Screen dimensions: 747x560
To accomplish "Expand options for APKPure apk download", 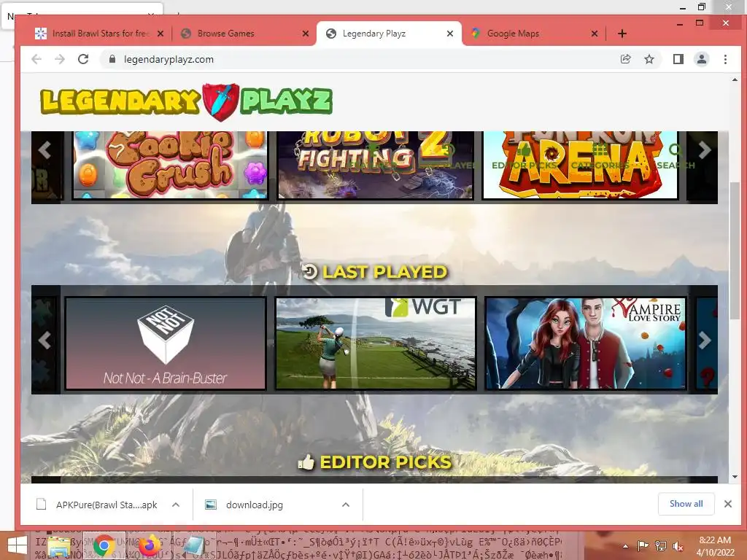I will pyautogui.click(x=176, y=505).
